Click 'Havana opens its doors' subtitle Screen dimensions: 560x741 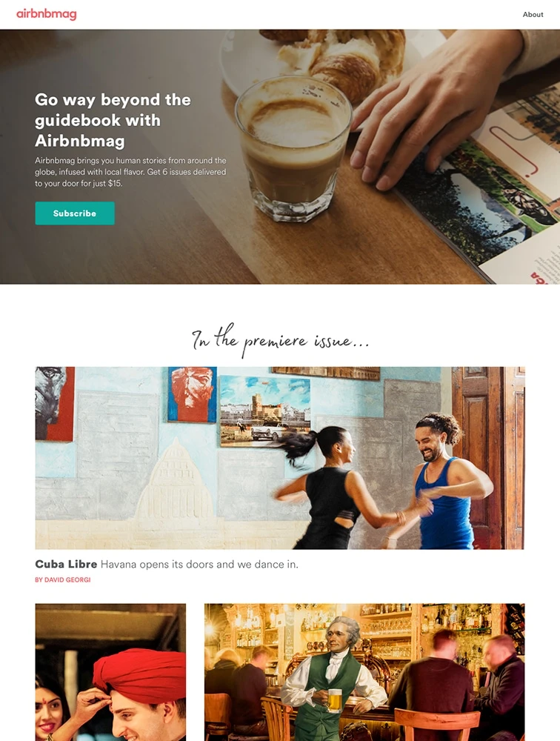[x=199, y=564]
